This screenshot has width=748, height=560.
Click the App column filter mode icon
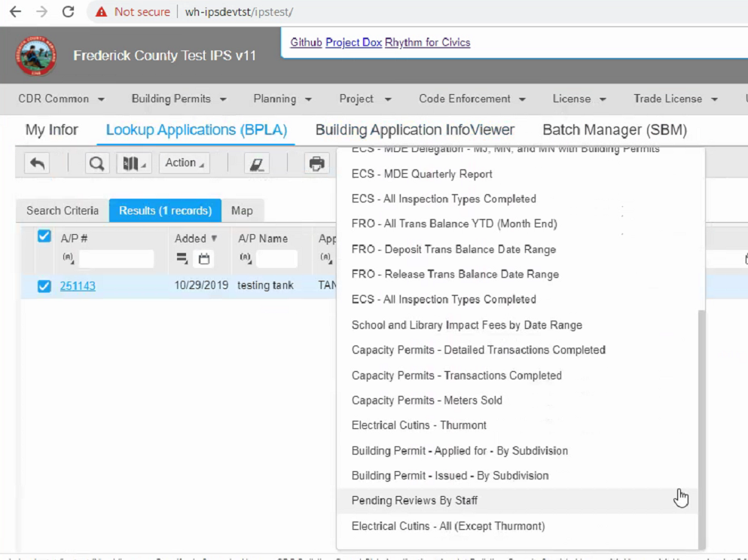tap(326, 258)
